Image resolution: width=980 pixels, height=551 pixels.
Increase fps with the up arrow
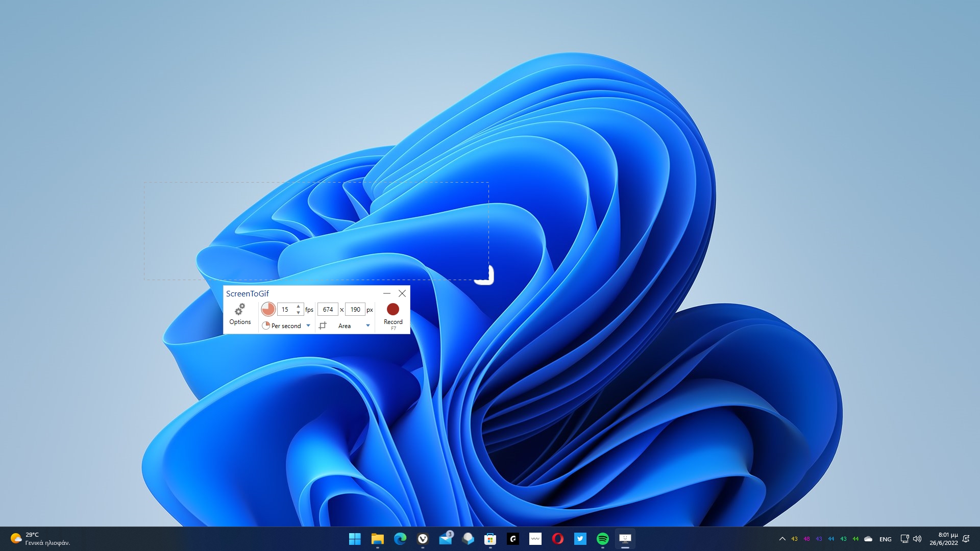[x=299, y=306]
